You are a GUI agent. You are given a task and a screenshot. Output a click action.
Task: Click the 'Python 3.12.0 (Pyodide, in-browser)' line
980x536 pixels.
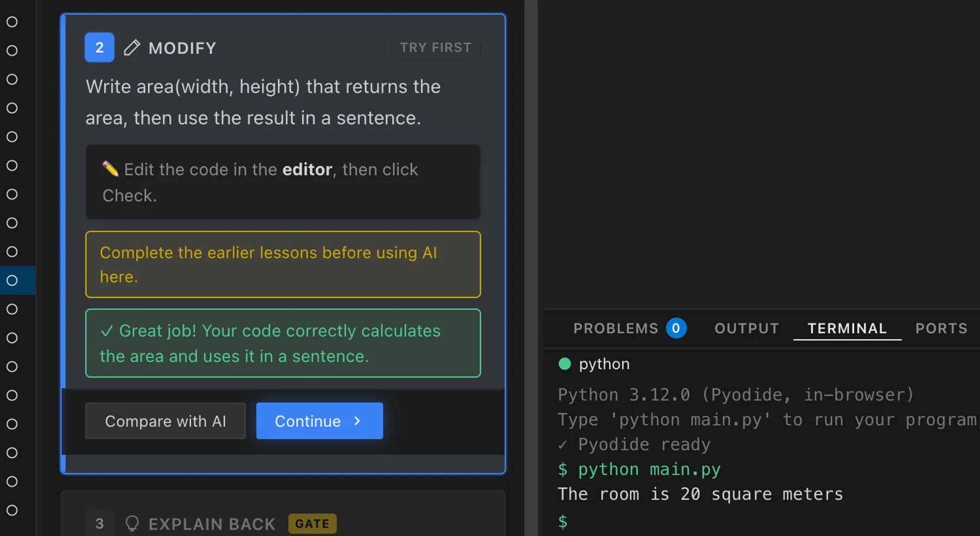[736, 395]
